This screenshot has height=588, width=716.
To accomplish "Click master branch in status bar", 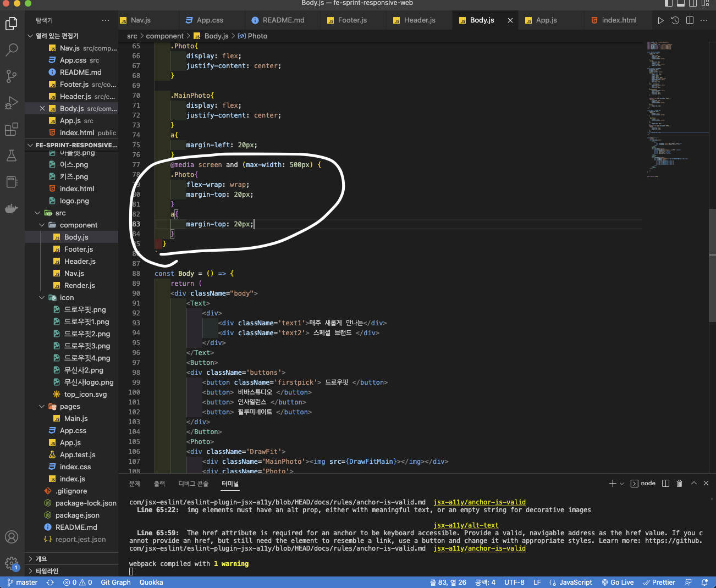I will click(x=23, y=583).
